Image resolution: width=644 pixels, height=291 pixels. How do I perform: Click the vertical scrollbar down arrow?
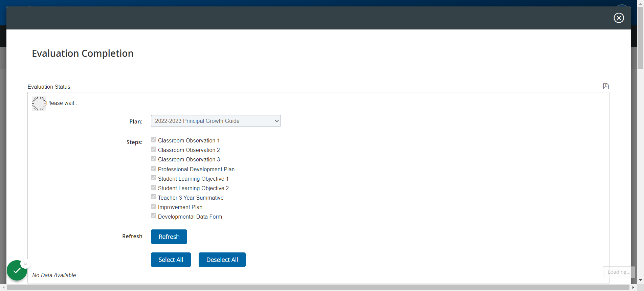[x=640, y=281]
